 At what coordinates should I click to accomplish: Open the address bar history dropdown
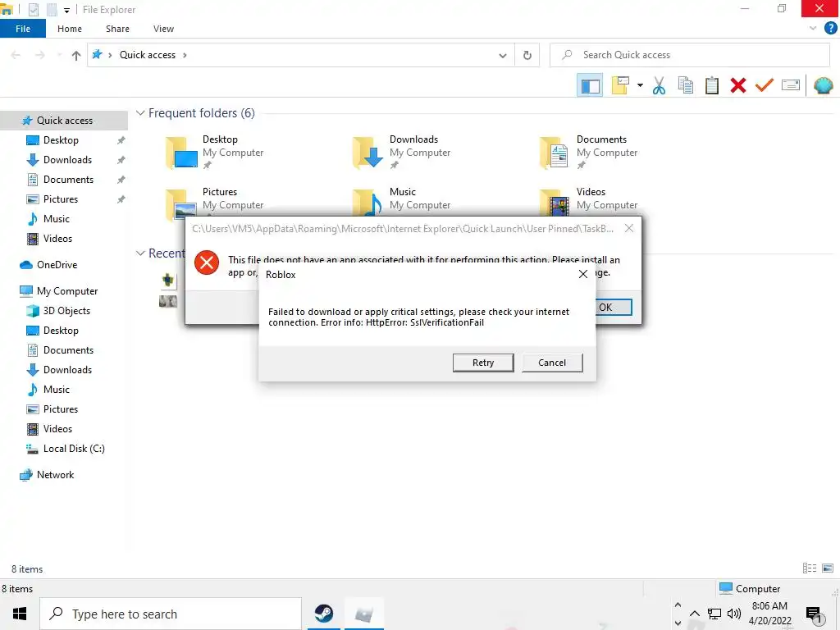click(x=503, y=55)
